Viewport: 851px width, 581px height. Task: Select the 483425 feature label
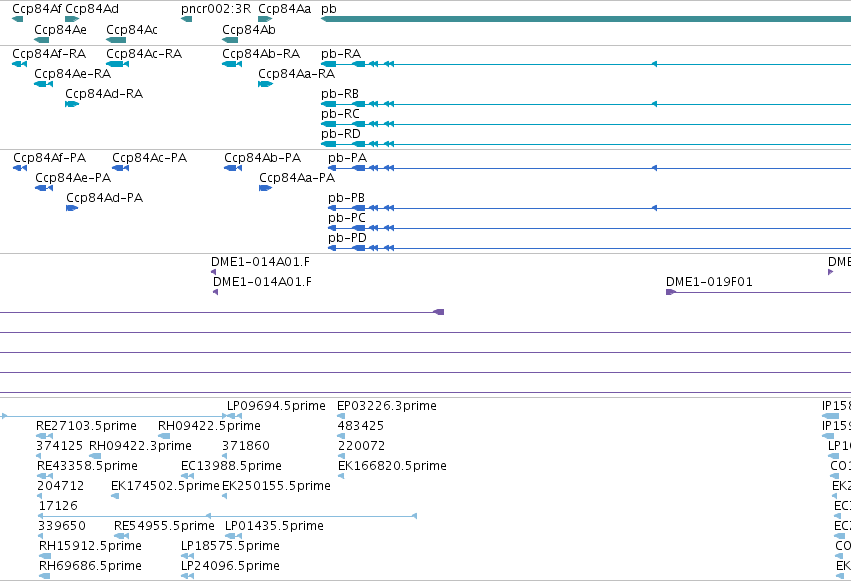point(360,426)
